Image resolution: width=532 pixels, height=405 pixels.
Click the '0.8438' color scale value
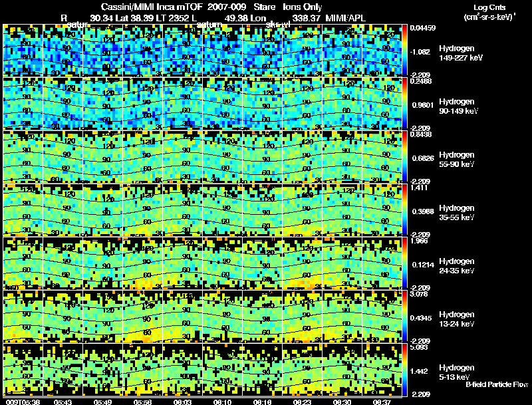[421, 134]
